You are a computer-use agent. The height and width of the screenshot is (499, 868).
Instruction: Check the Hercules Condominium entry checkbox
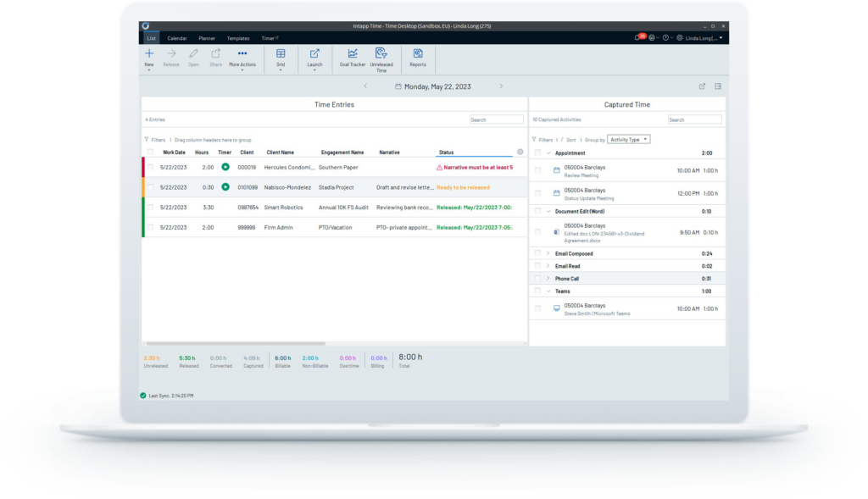150,167
